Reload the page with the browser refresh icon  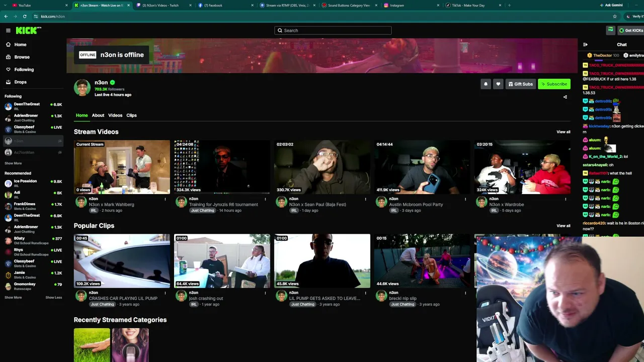[x=25, y=17]
